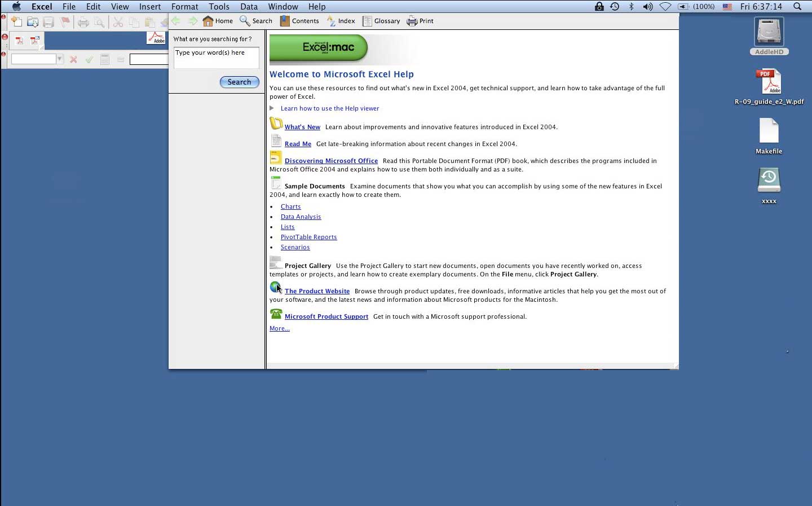Image resolution: width=812 pixels, height=506 pixels.
Task: Click the magnifier Search icon in Help toolbar
Action: [x=245, y=21]
